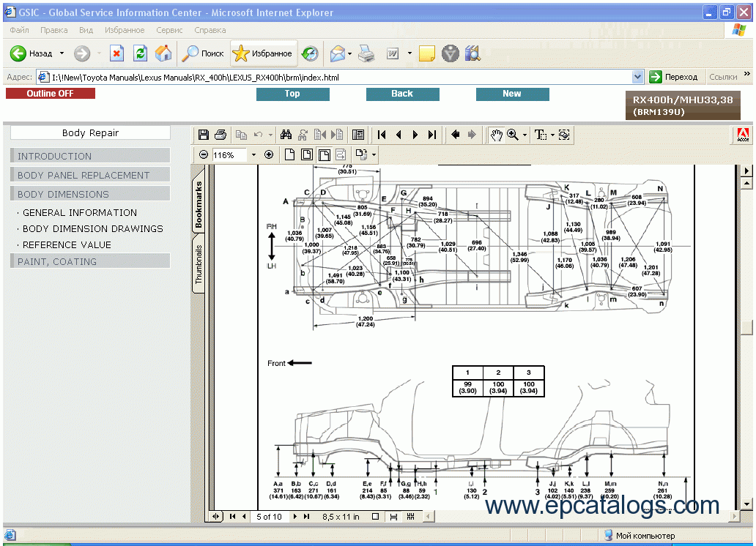Click the Acrobat Print icon in PDF toolbar
This screenshot has height=546, width=756.
pyautogui.click(x=220, y=135)
